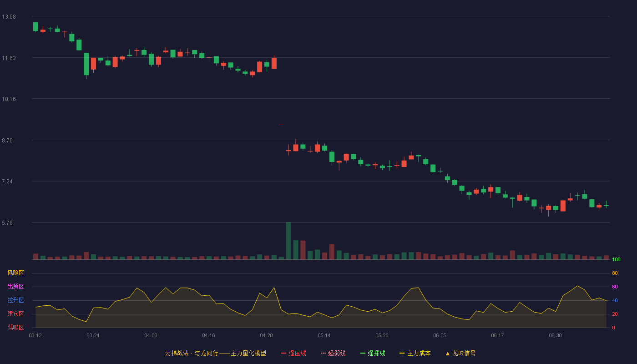The width and height of the screenshot is (637, 364).
Task: Click the 06-30 date label
Action: click(x=555, y=335)
